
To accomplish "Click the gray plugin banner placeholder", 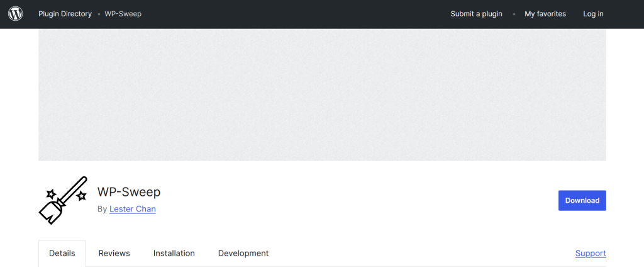I will (322, 94).
